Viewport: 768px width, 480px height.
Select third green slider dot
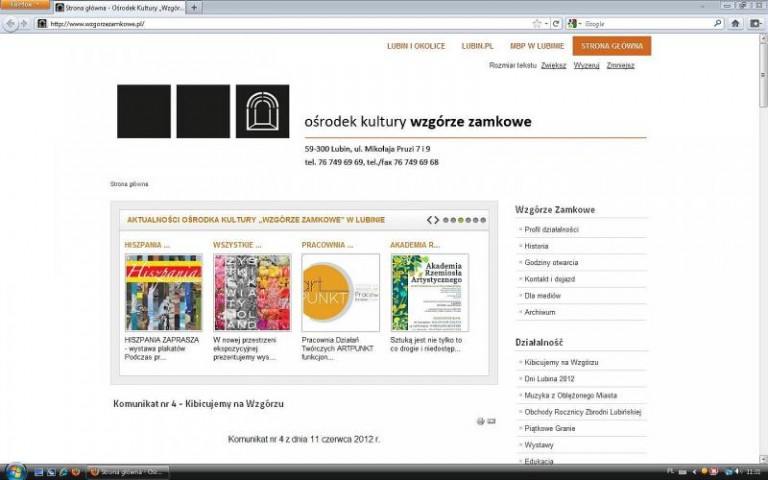(x=460, y=220)
